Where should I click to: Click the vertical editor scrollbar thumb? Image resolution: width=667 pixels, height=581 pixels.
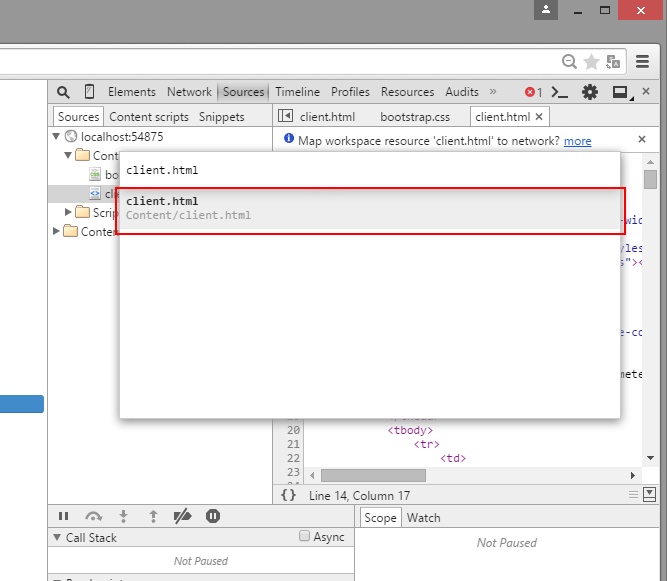tap(650, 179)
